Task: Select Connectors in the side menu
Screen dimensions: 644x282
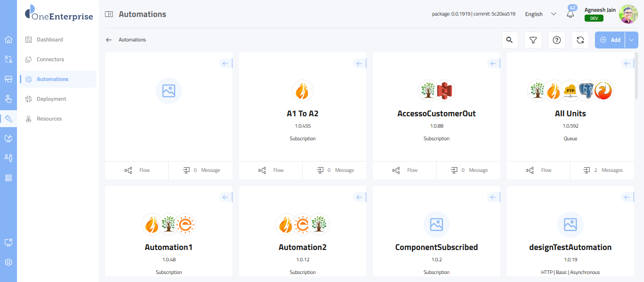Action: coord(50,59)
